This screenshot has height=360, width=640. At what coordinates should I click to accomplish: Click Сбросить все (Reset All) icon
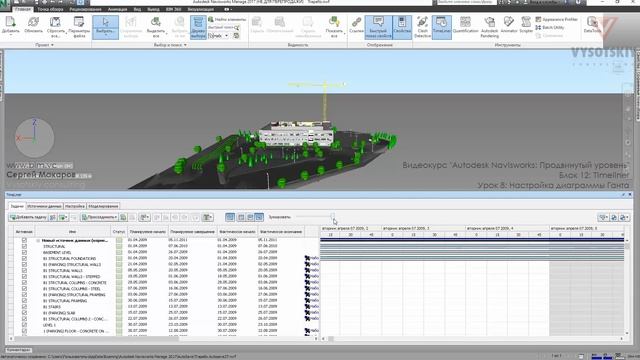point(56,27)
